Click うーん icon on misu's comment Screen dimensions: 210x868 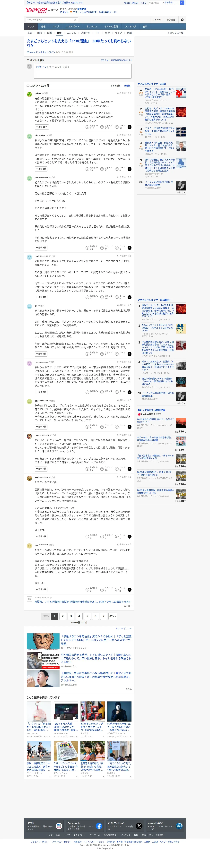click(x=117, y=127)
